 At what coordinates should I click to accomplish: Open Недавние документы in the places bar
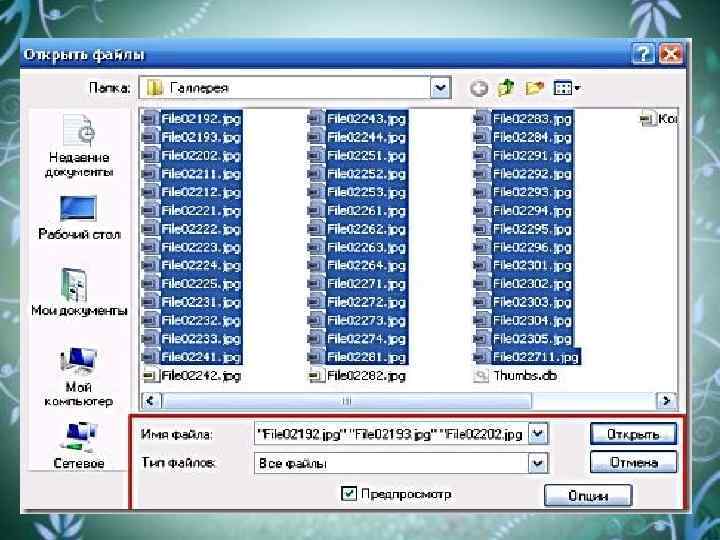point(79,146)
